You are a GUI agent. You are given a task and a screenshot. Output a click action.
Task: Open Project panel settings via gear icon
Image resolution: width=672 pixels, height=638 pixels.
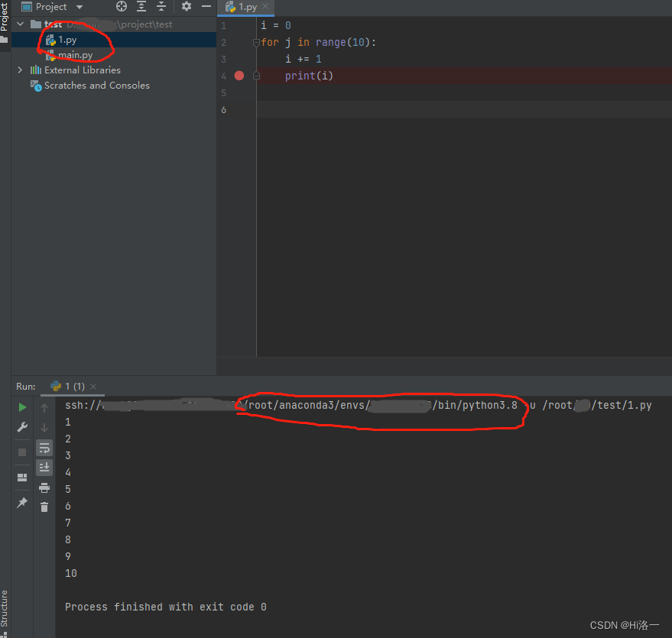(x=186, y=5)
